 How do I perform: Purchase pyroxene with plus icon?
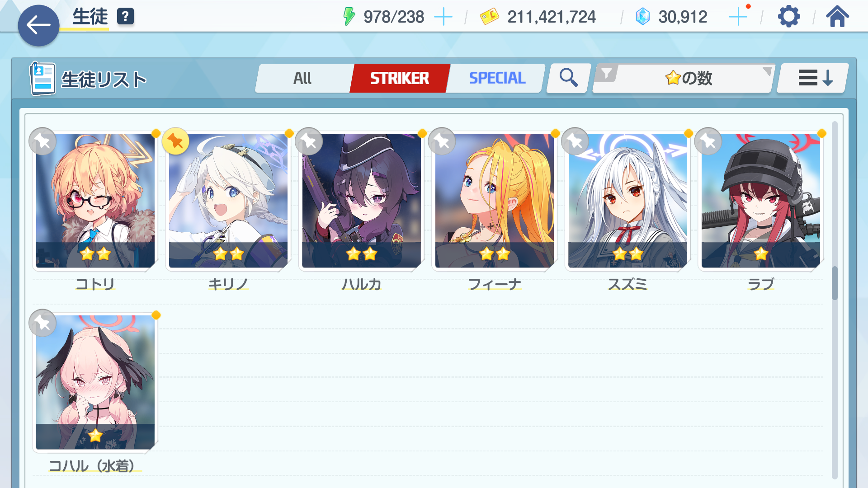(738, 17)
